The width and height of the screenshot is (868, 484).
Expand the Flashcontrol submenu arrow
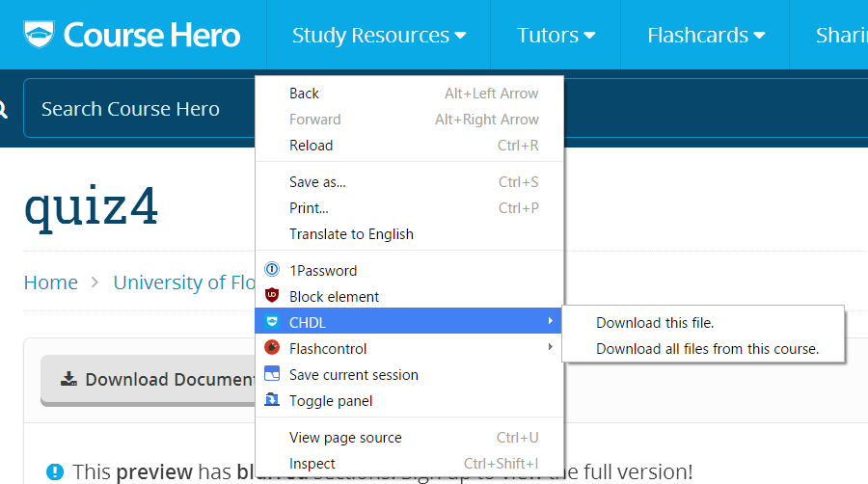click(551, 347)
